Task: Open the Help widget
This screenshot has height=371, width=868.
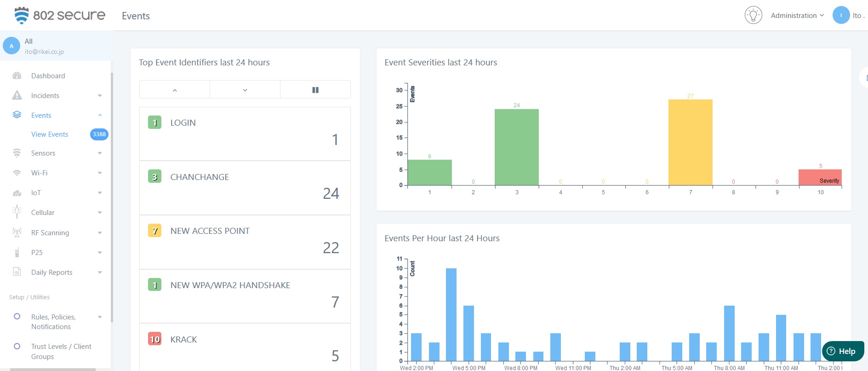Action: 842,351
